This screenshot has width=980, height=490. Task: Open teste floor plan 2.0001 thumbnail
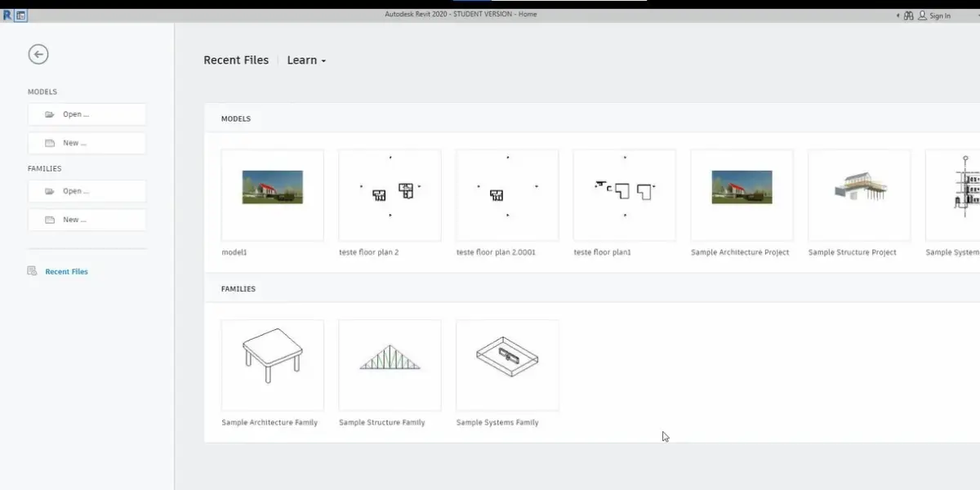click(507, 195)
